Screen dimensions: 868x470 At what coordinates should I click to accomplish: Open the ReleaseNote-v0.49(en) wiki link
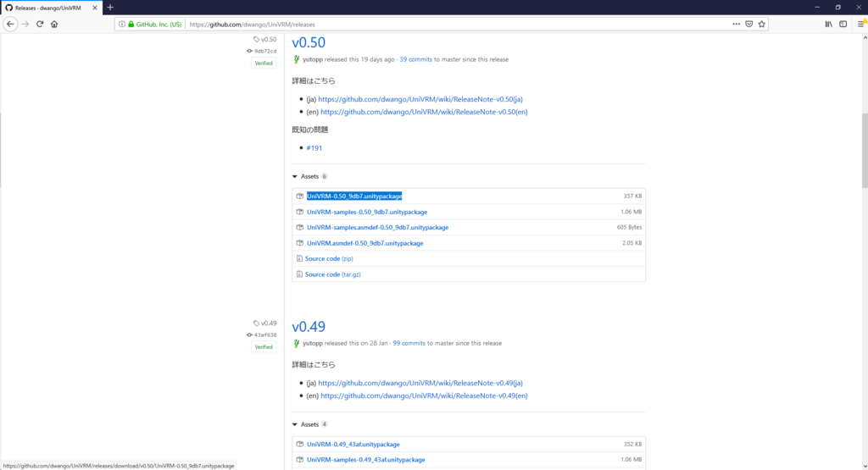coord(424,396)
